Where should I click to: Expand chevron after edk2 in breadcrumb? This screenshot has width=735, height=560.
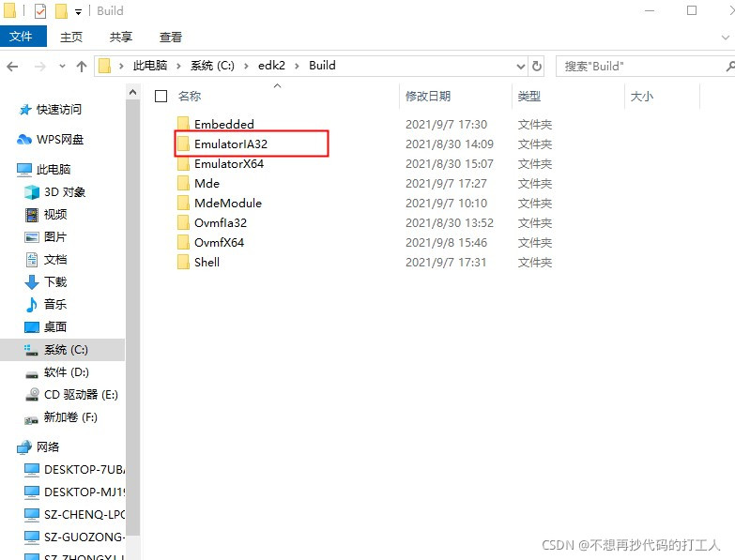[x=297, y=66]
